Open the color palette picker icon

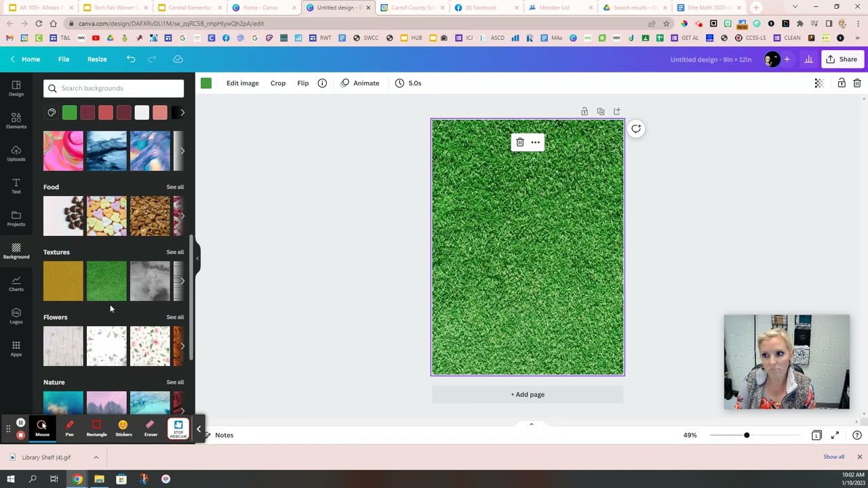point(52,113)
